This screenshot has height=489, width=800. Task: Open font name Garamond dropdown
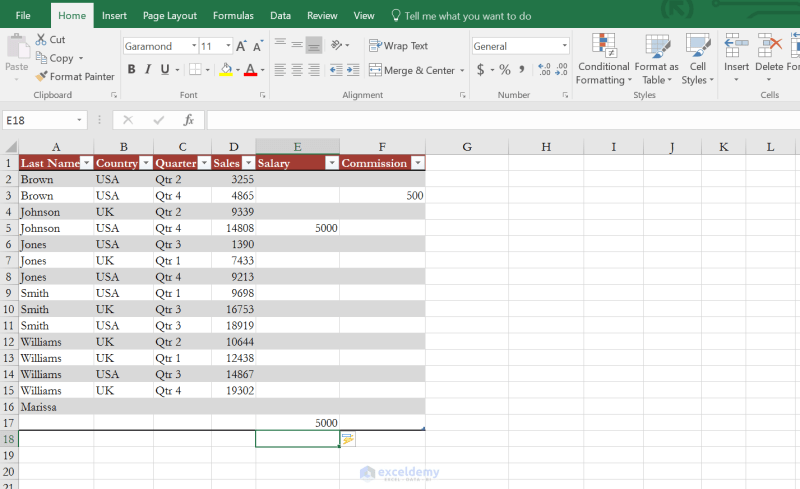click(x=194, y=46)
